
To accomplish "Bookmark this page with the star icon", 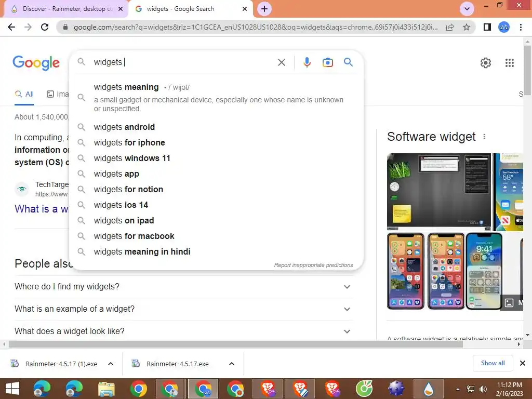I will point(467,27).
